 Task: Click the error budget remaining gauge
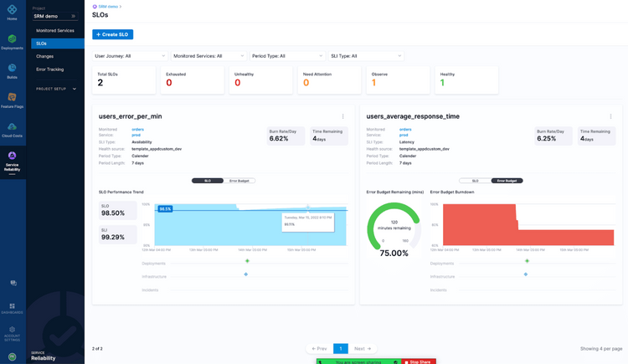point(394,226)
